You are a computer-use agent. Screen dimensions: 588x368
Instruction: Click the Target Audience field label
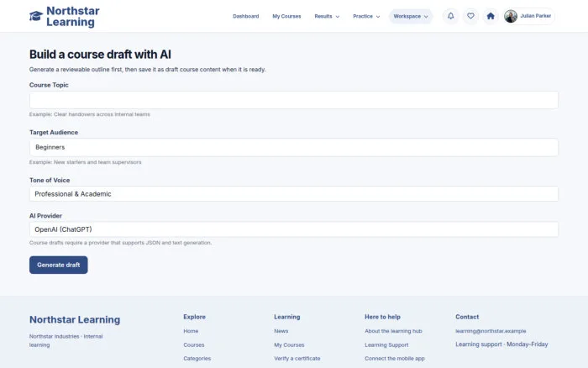pyautogui.click(x=54, y=132)
